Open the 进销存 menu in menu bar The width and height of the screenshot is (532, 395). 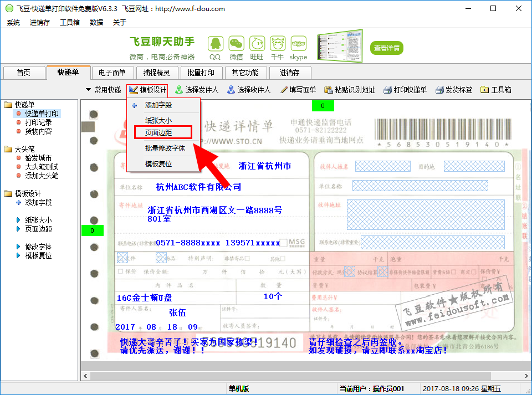pyautogui.click(x=40, y=22)
